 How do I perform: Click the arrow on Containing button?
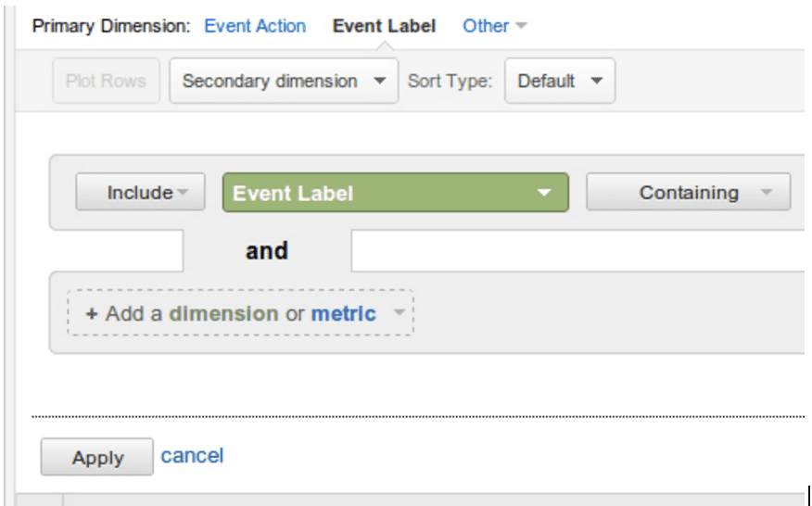(766, 192)
